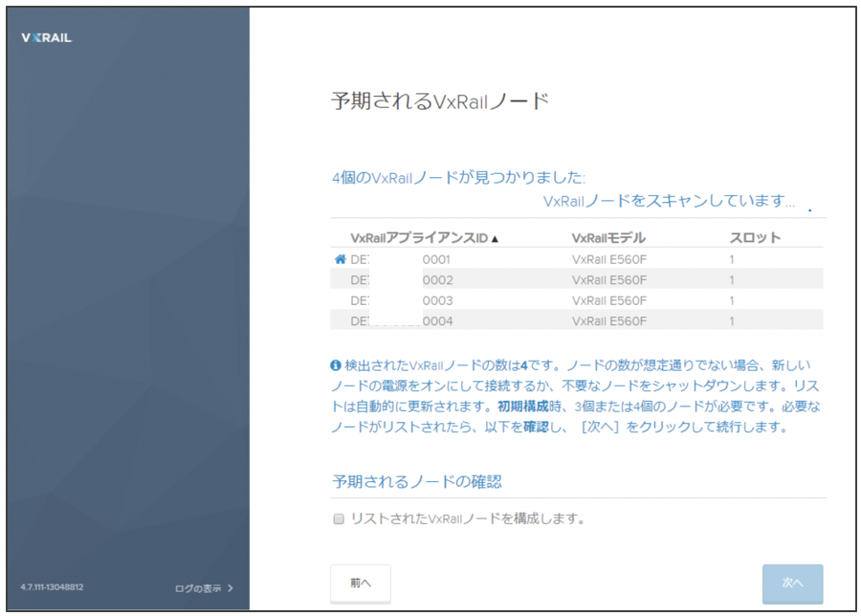The width and height of the screenshot is (861, 616).
Task: Click VxRail E560F model in 0001 row
Action: tap(609, 259)
